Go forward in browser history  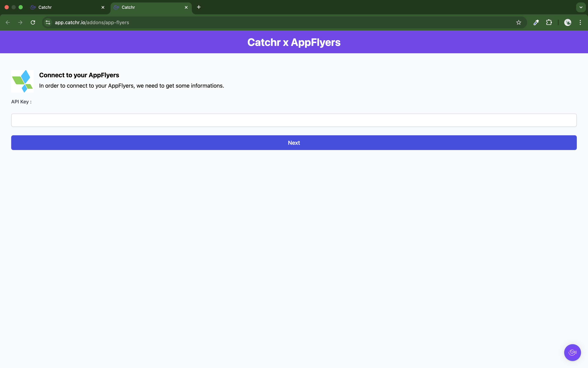coord(20,22)
